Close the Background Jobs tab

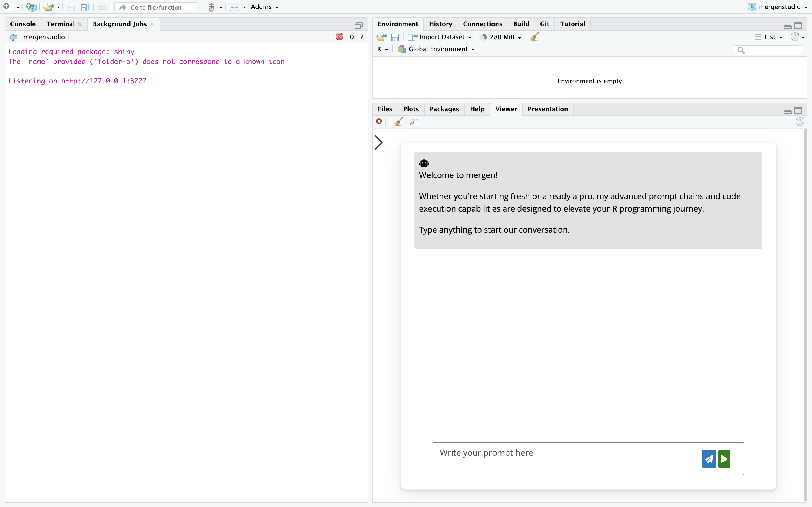click(x=152, y=24)
